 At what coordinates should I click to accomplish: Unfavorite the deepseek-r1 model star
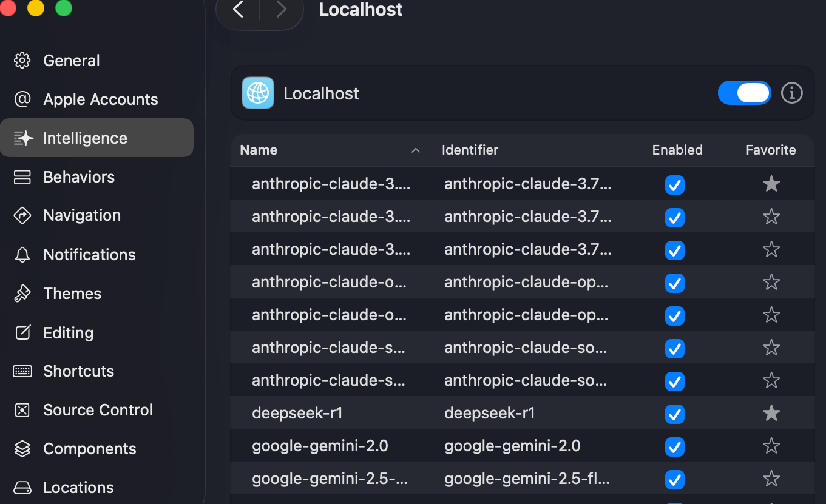pos(771,414)
